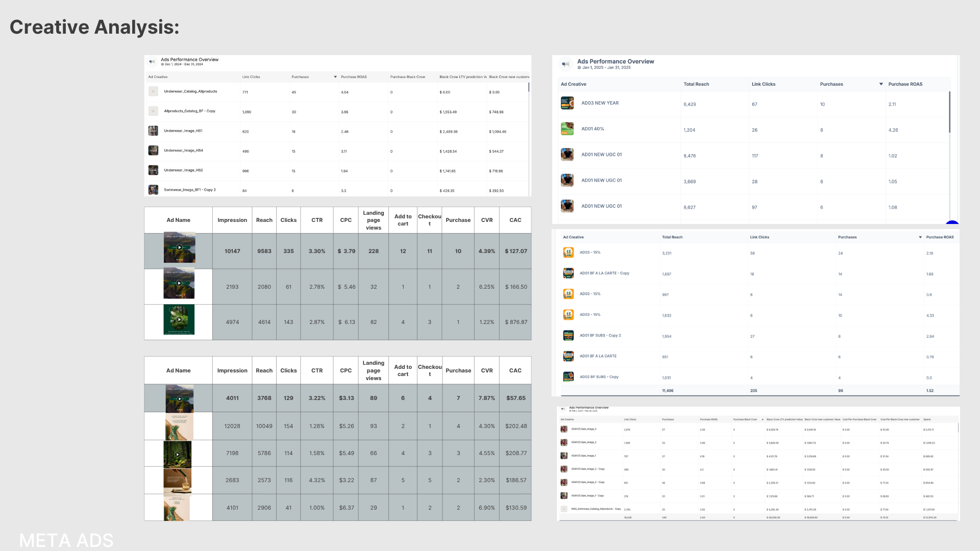Click the megaphone icon in December Ads Performance Overview
Viewport: 980px width, 551px height.
(x=152, y=62)
